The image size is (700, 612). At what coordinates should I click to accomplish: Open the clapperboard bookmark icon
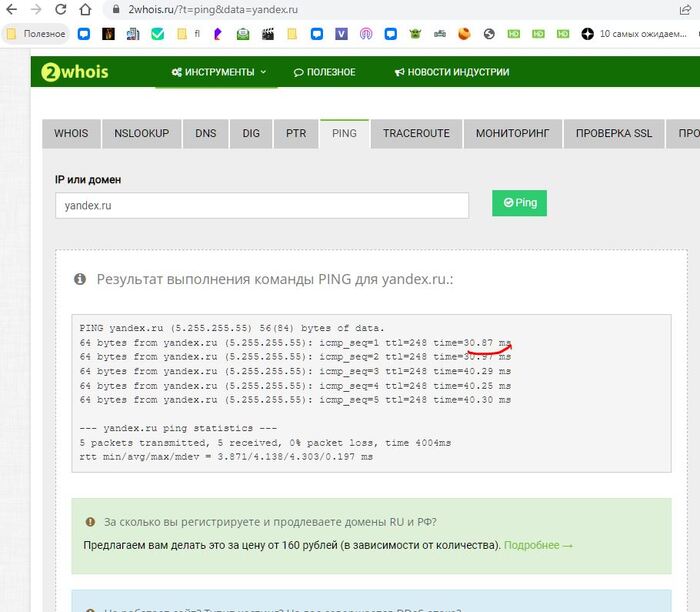(268, 34)
